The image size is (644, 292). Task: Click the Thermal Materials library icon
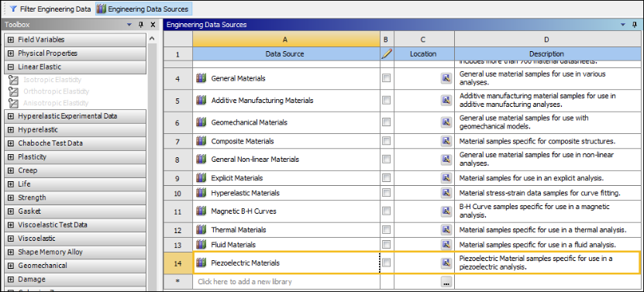pyautogui.click(x=201, y=229)
